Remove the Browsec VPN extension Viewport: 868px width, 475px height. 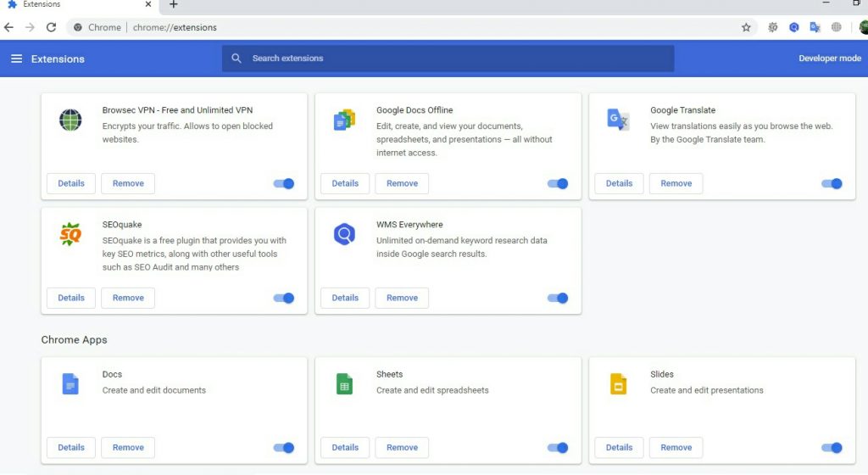128,183
